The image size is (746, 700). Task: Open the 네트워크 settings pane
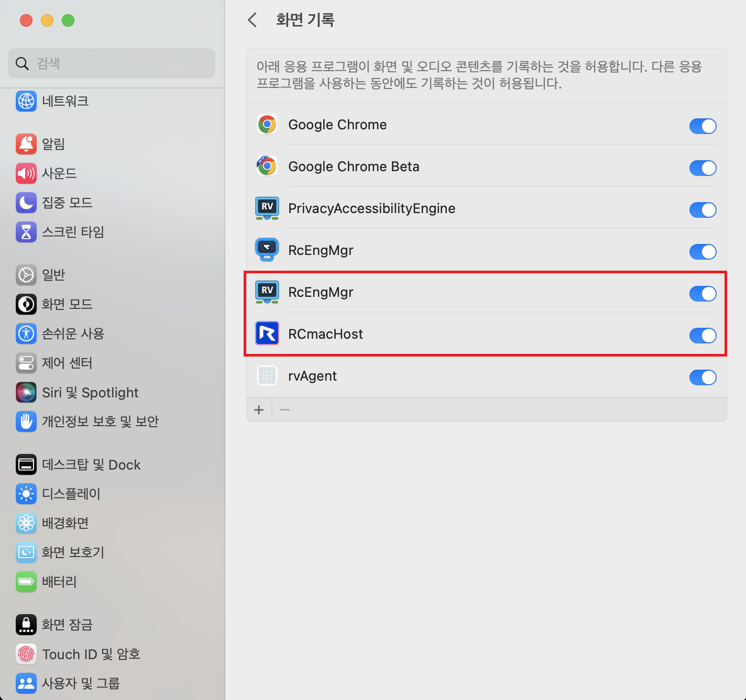point(65,101)
